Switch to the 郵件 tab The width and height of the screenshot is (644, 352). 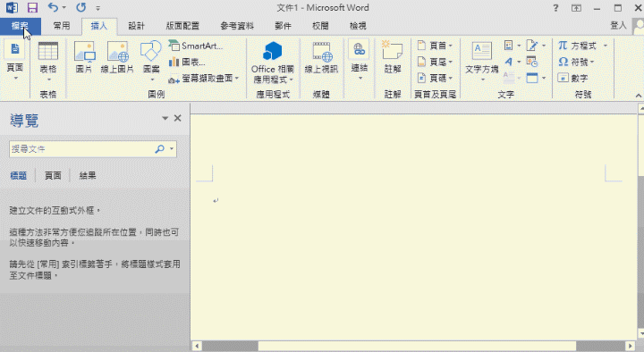click(283, 26)
